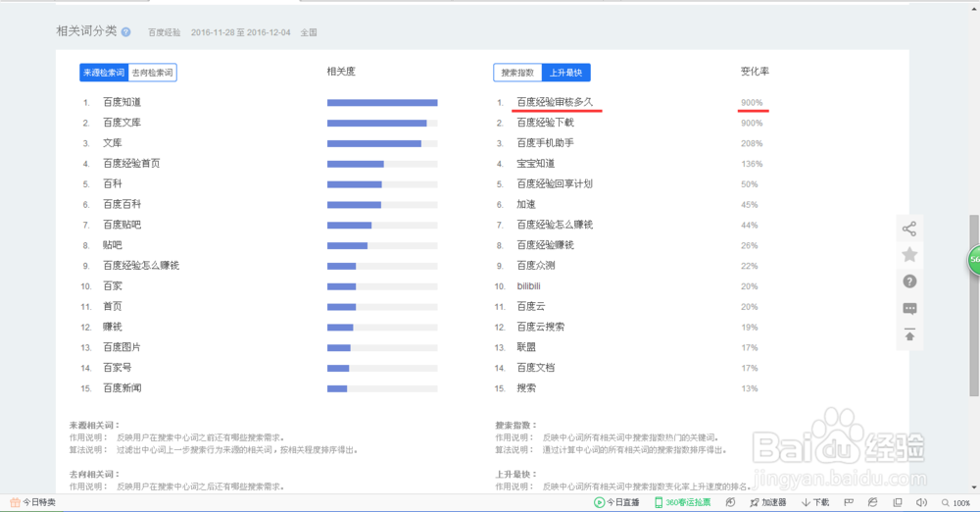Open the 下载 download manager
The width and height of the screenshot is (980, 512).
(815, 502)
